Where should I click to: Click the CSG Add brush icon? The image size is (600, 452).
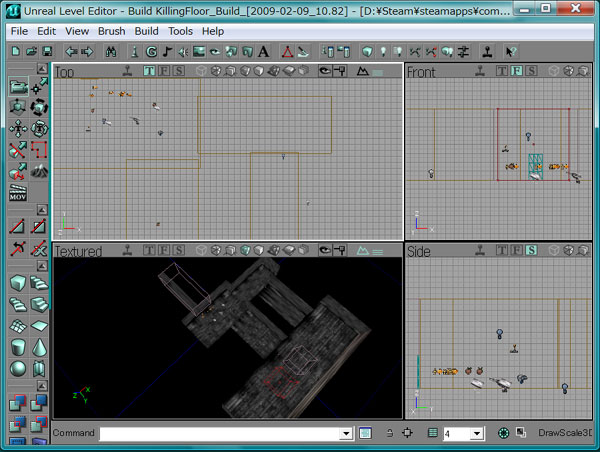tap(18, 403)
